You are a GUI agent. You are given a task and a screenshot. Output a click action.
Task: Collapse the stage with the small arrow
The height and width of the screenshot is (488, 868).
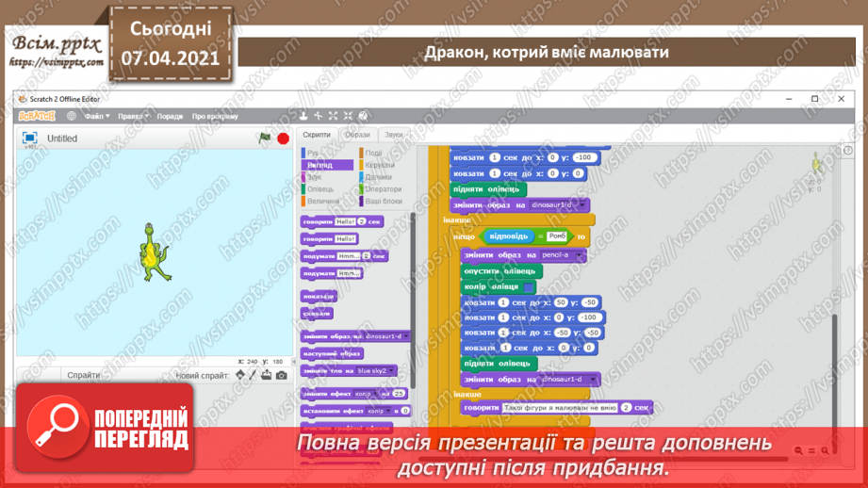tap(294, 362)
